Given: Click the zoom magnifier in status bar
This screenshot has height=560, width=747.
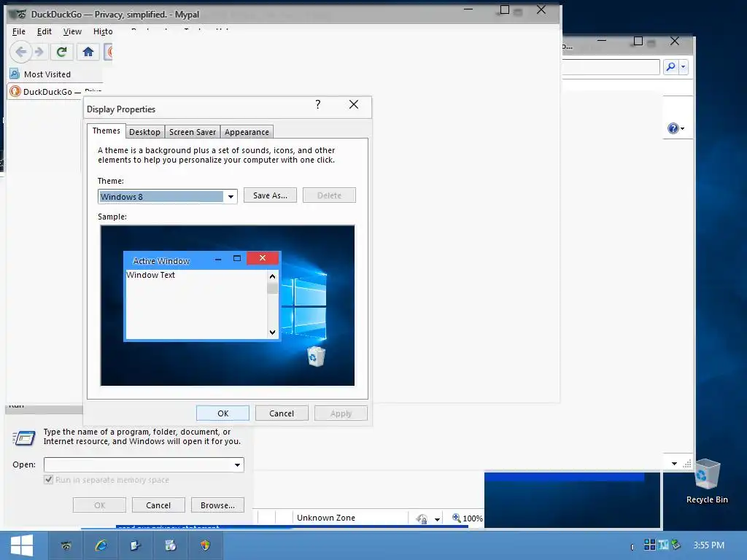Looking at the screenshot, I should 456,518.
